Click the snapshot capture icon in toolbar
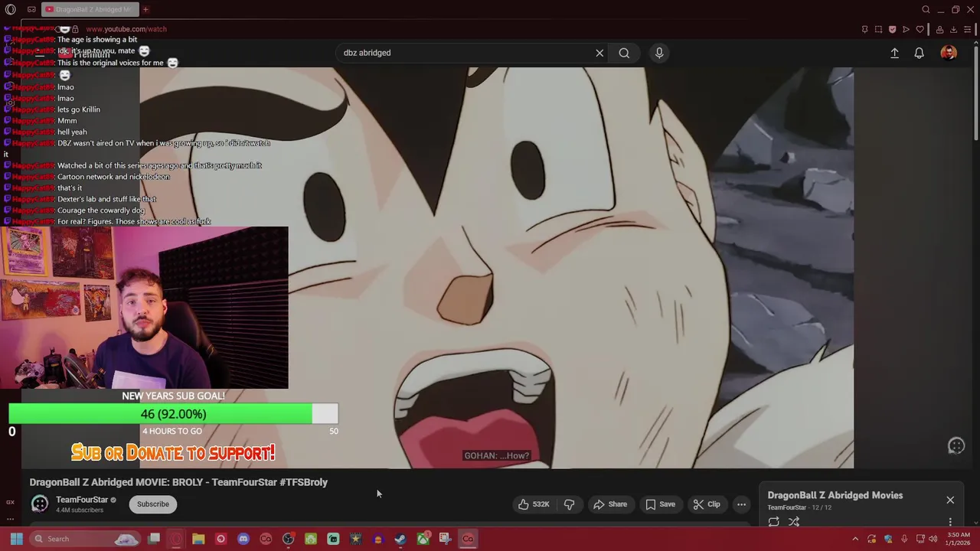The height and width of the screenshot is (551, 980). (879, 29)
